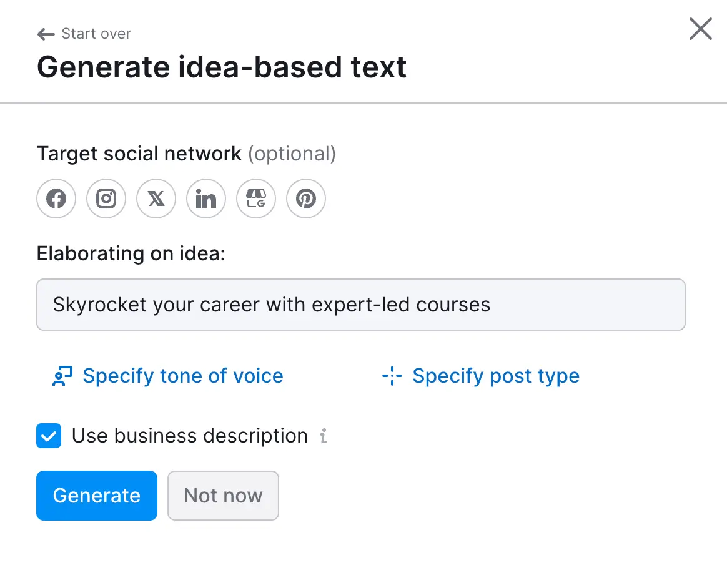Click info icon beside Use business description
Viewport: 727px width, 588px height.
323,436
